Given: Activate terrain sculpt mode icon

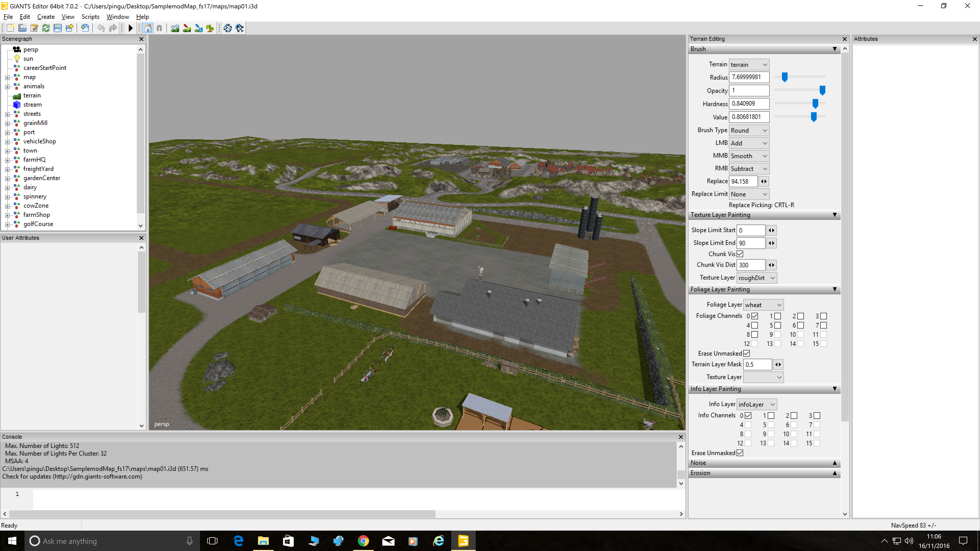Looking at the screenshot, I should click(x=175, y=28).
